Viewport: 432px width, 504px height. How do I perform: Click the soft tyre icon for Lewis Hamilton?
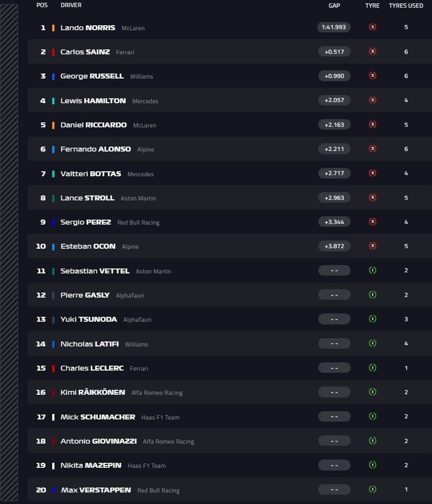(373, 100)
